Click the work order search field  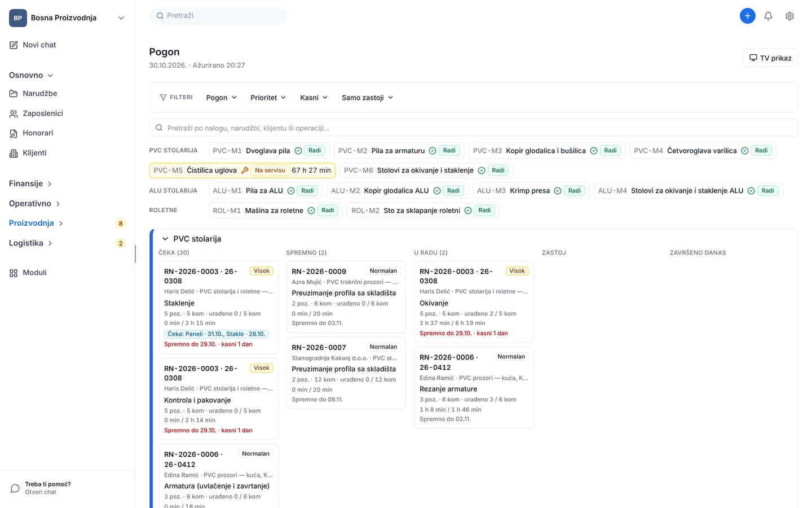coord(474,128)
